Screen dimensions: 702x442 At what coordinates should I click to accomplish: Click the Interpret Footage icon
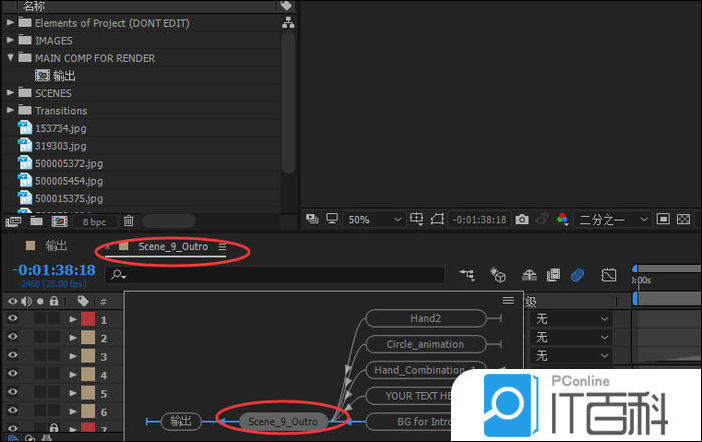pos(13,221)
